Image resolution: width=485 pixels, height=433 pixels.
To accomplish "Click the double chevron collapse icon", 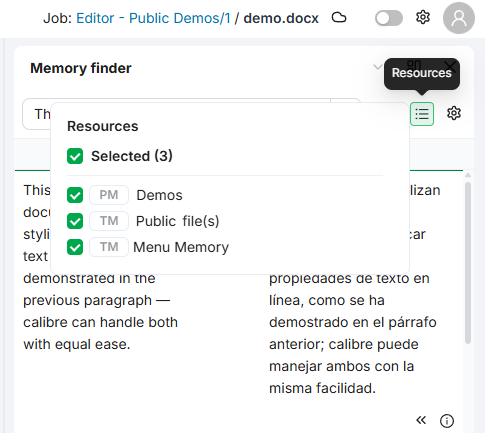I will pyautogui.click(x=421, y=420).
